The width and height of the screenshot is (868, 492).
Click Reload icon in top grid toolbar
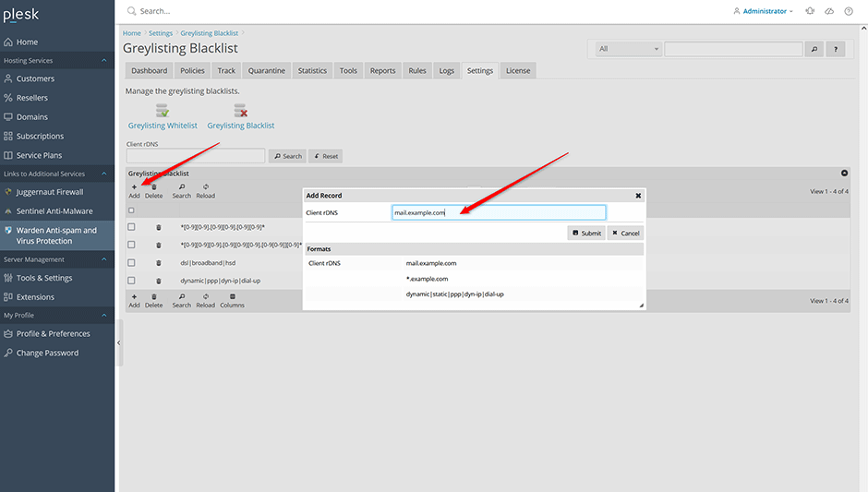point(205,187)
